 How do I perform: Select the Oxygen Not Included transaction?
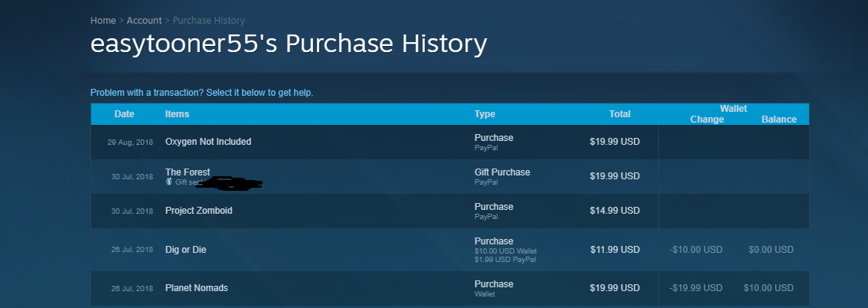click(208, 142)
